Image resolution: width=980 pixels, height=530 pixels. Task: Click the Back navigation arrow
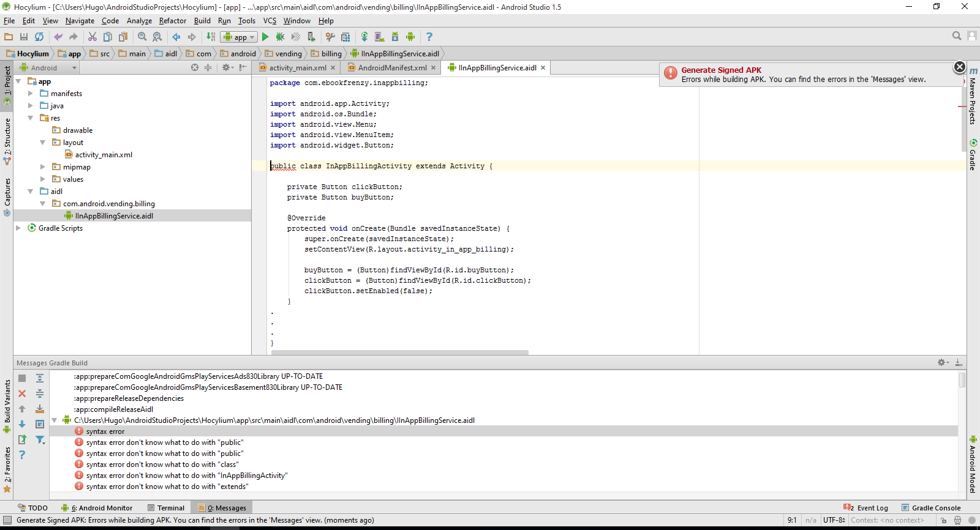[x=176, y=37]
